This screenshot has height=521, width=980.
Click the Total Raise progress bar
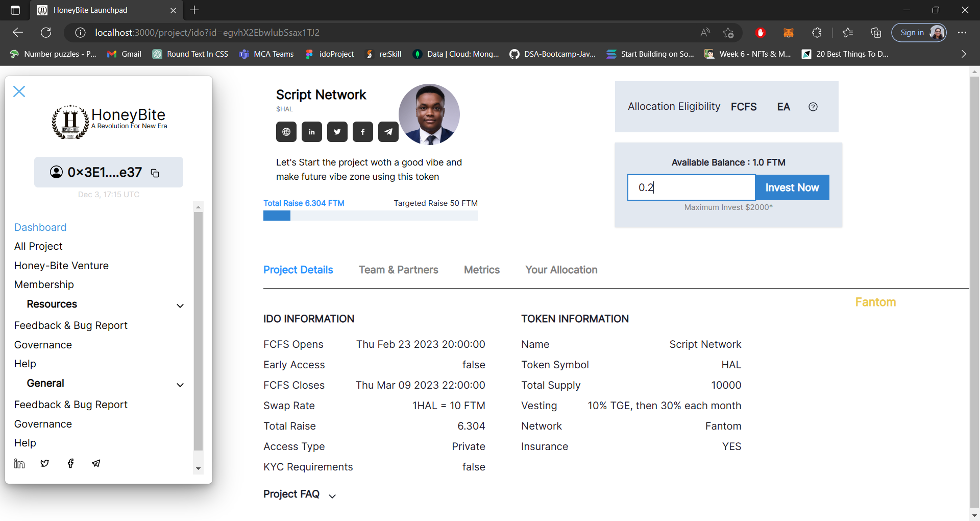(371, 216)
